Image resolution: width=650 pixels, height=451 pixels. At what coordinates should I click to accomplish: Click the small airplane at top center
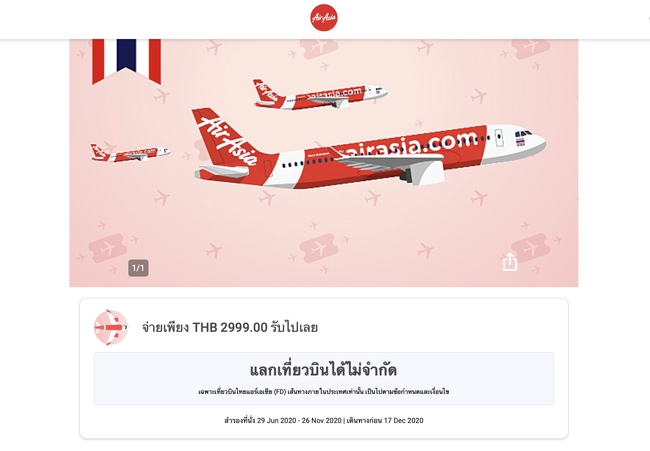tap(320, 95)
